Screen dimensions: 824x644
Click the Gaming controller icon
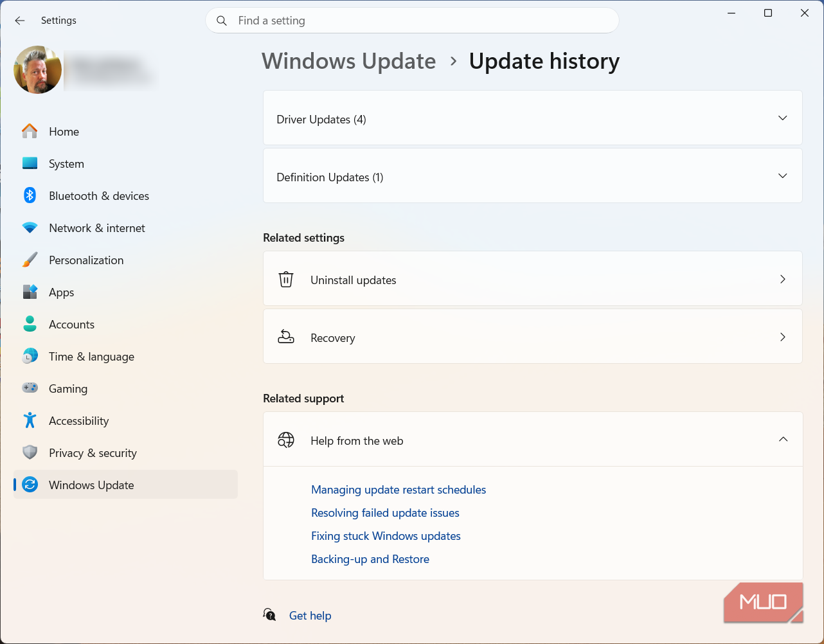pos(30,388)
